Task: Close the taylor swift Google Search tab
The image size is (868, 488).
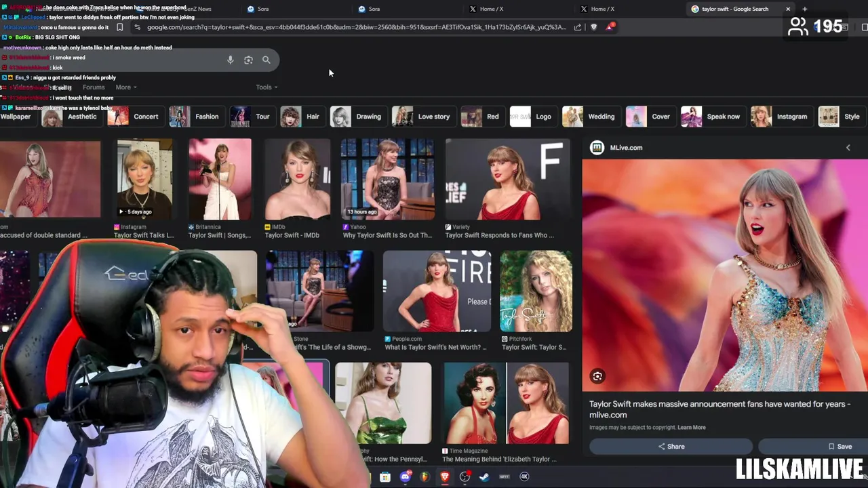Action: pyautogui.click(x=788, y=9)
